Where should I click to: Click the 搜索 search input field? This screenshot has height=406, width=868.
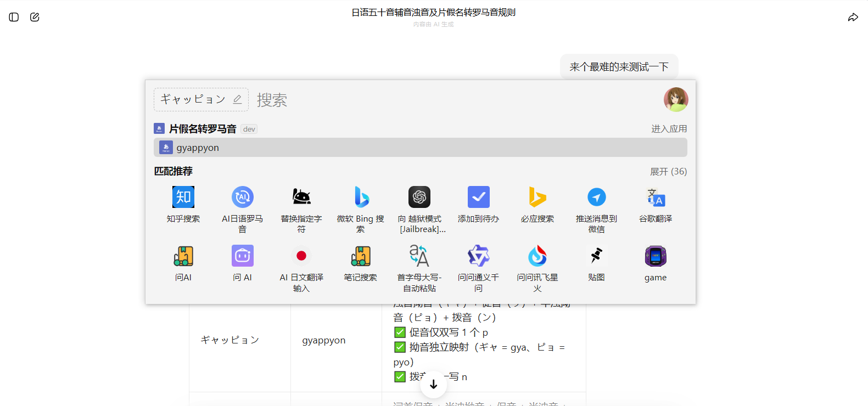click(x=439, y=100)
